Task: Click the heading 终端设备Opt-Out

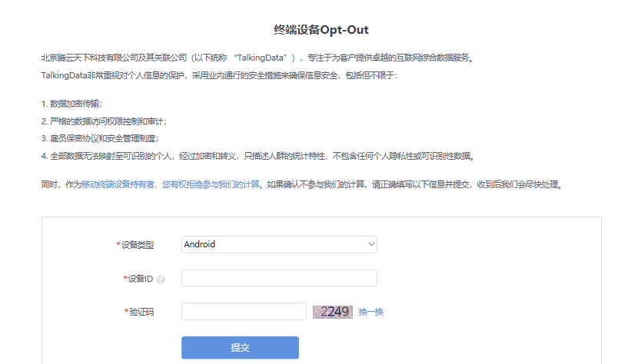Action: click(x=321, y=30)
